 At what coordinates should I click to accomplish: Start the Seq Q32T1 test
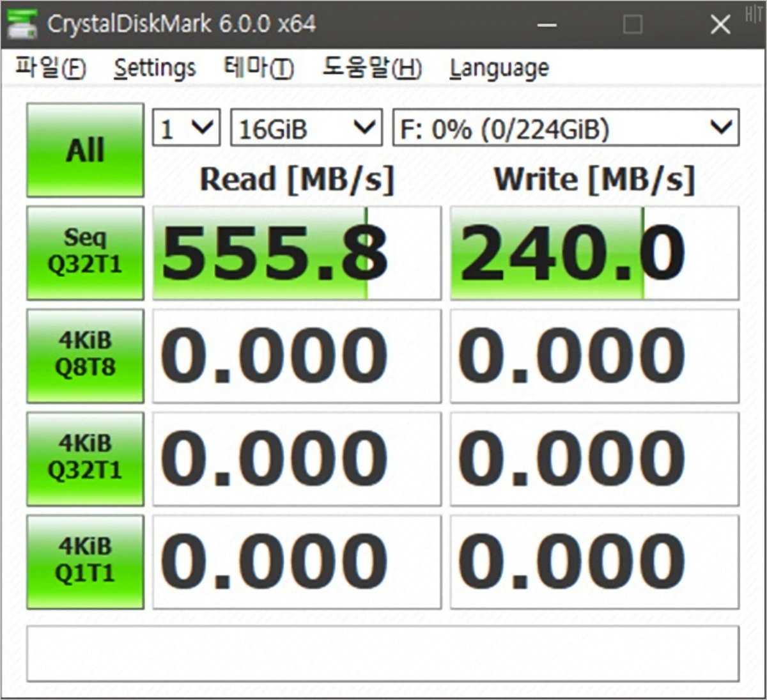tap(85, 253)
